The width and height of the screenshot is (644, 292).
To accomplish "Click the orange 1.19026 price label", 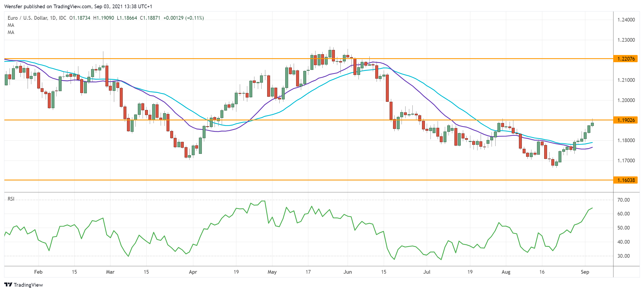I will [x=625, y=120].
